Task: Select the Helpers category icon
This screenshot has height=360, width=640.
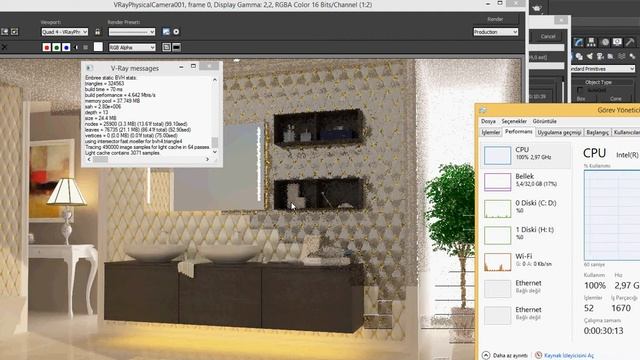Action: click(x=611, y=56)
